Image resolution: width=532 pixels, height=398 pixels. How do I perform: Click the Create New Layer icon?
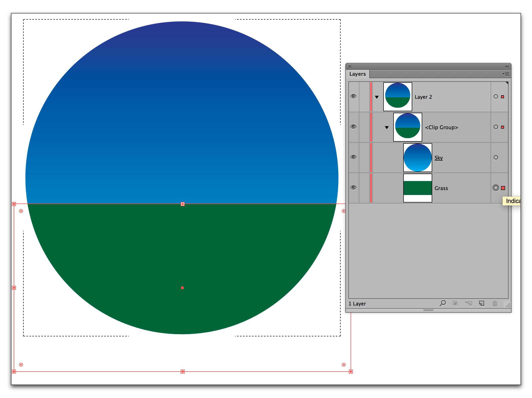[x=482, y=303]
